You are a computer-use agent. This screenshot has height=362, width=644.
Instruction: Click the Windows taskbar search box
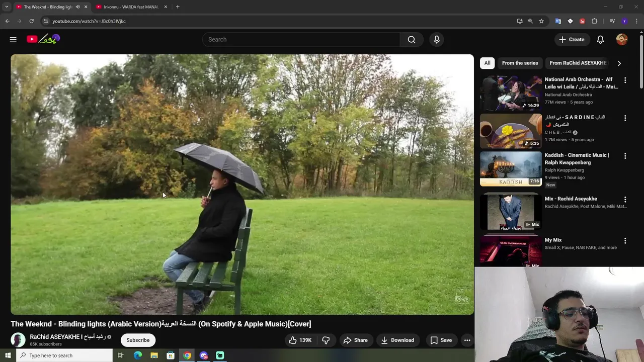click(x=64, y=355)
